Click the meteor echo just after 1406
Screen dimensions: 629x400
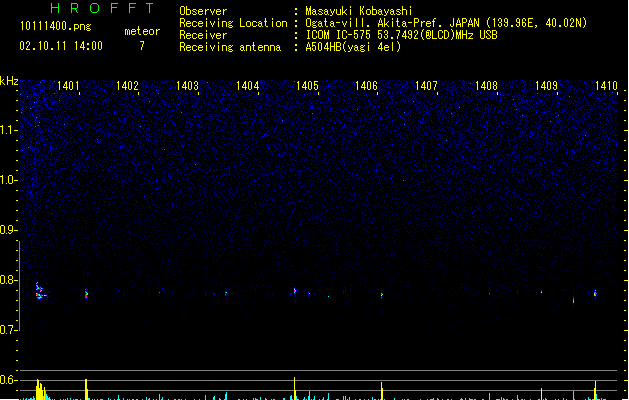[x=381, y=295]
